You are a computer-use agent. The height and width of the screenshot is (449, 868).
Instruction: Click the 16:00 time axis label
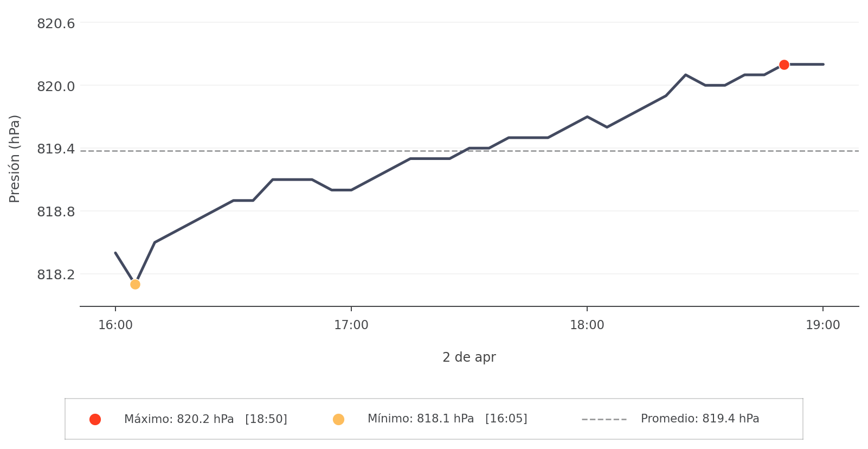(115, 325)
